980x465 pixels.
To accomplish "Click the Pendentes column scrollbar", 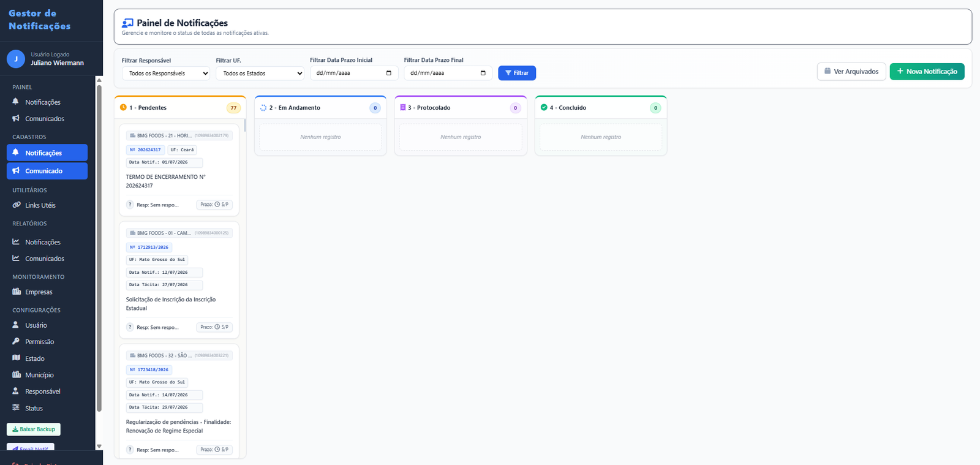I will click(245, 125).
